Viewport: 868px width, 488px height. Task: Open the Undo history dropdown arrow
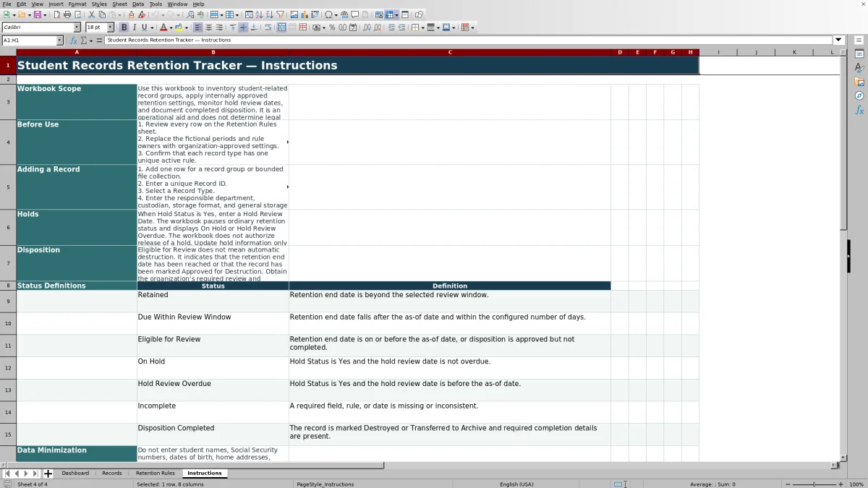163,14
